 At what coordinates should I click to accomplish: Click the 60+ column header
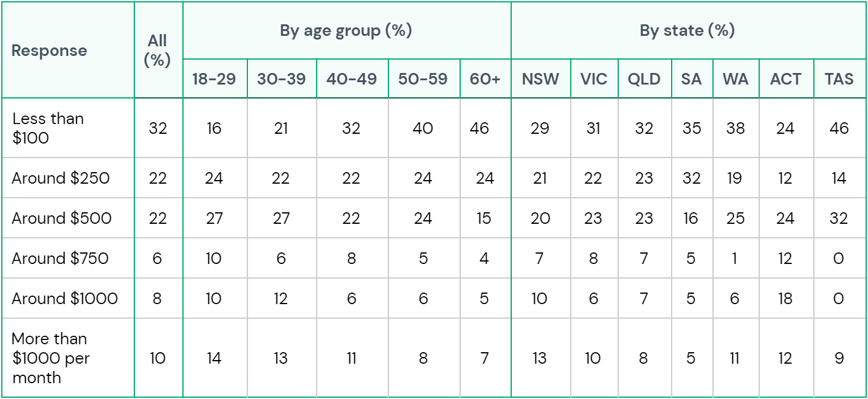point(484,79)
